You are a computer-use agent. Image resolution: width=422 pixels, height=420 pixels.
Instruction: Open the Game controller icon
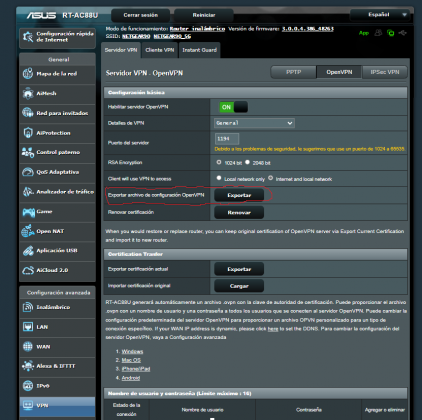(x=28, y=212)
